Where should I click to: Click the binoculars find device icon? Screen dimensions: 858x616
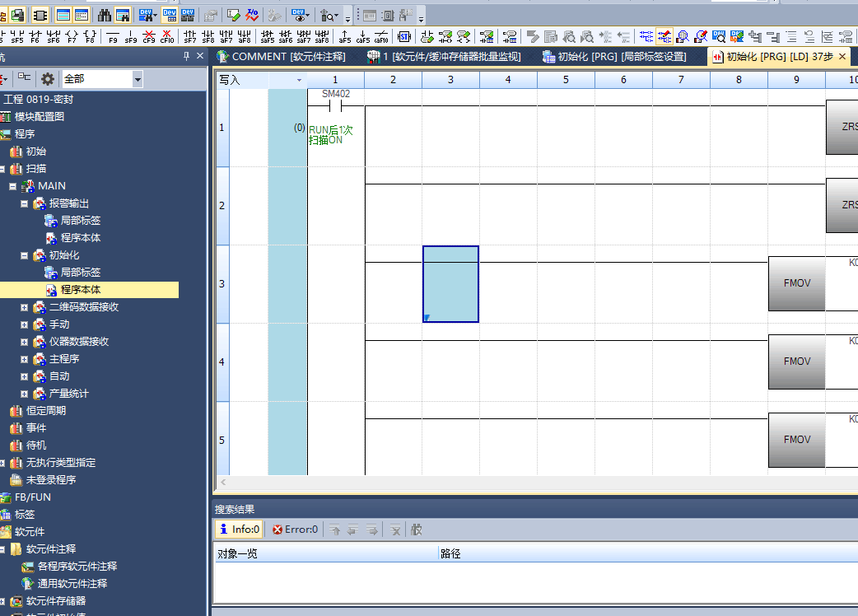click(x=105, y=15)
